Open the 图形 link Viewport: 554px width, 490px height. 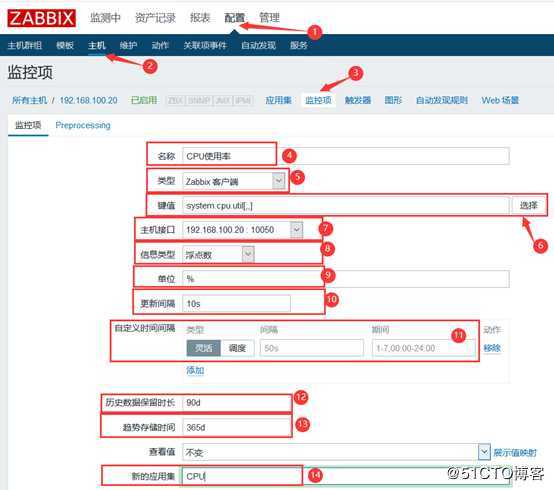pos(393,100)
